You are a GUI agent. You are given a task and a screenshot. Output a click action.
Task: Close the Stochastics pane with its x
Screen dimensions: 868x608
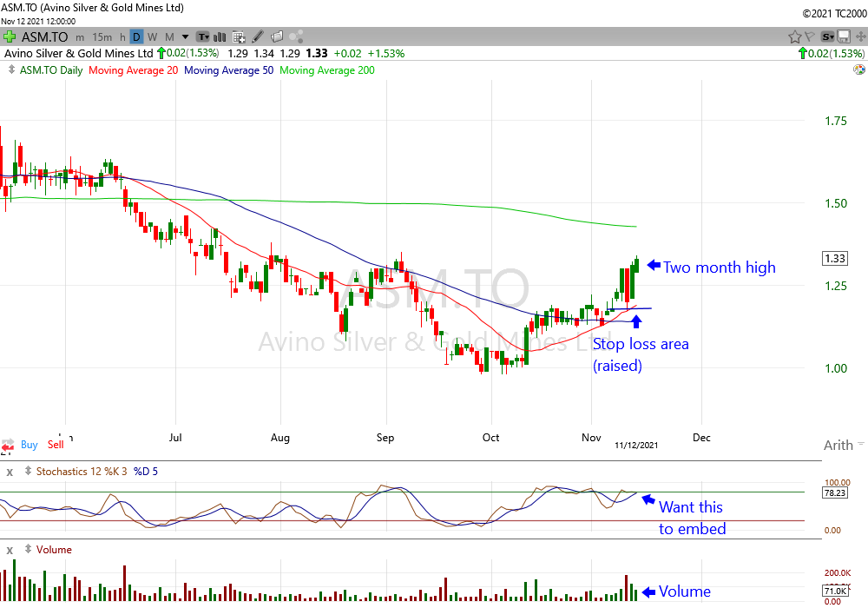pyautogui.click(x=10, y=473)
